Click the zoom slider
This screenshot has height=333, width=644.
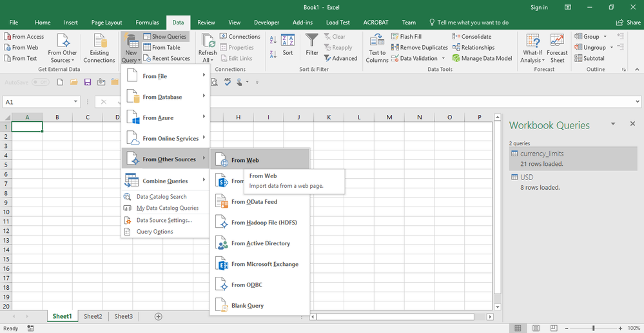594,328
